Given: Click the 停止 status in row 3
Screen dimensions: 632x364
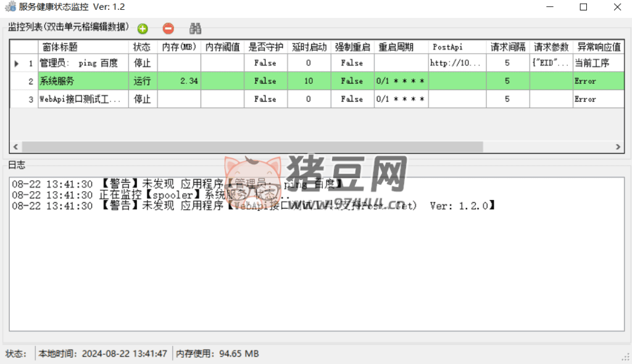Looking at the screenshot, I should [x=143, y=99].
